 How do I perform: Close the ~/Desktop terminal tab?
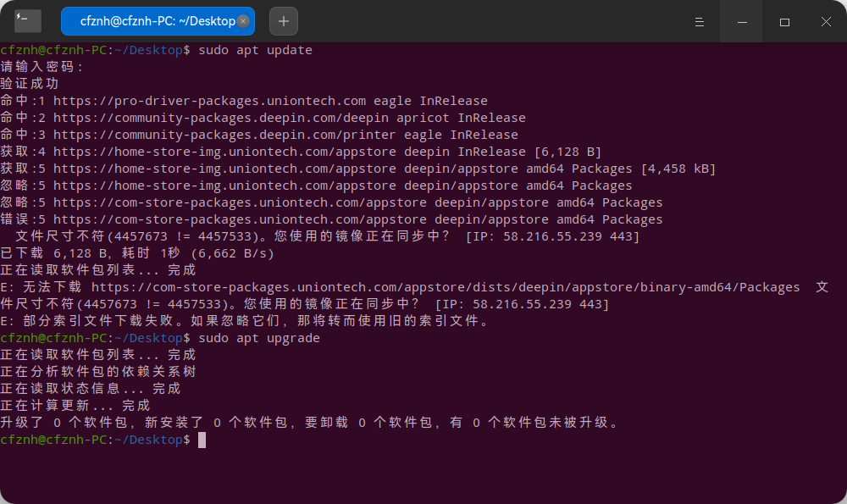(244, 21)
